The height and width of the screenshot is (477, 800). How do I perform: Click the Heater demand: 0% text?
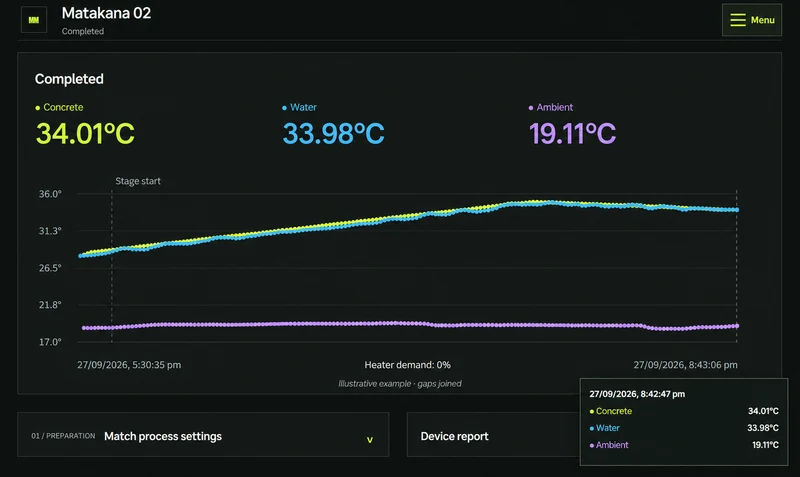click(x=407, y=365)
